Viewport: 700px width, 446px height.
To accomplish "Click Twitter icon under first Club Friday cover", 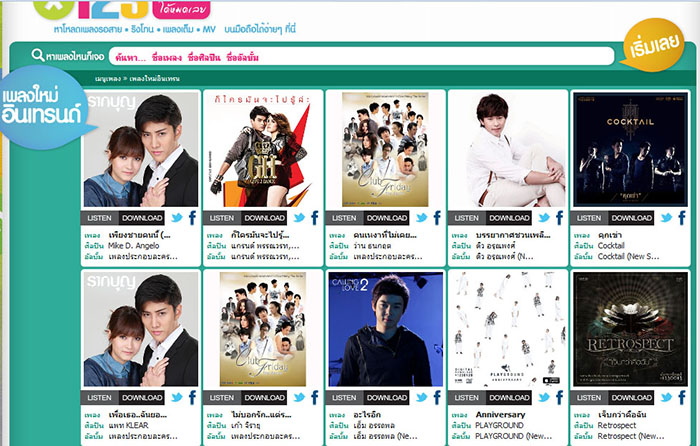I will [422, 218].
